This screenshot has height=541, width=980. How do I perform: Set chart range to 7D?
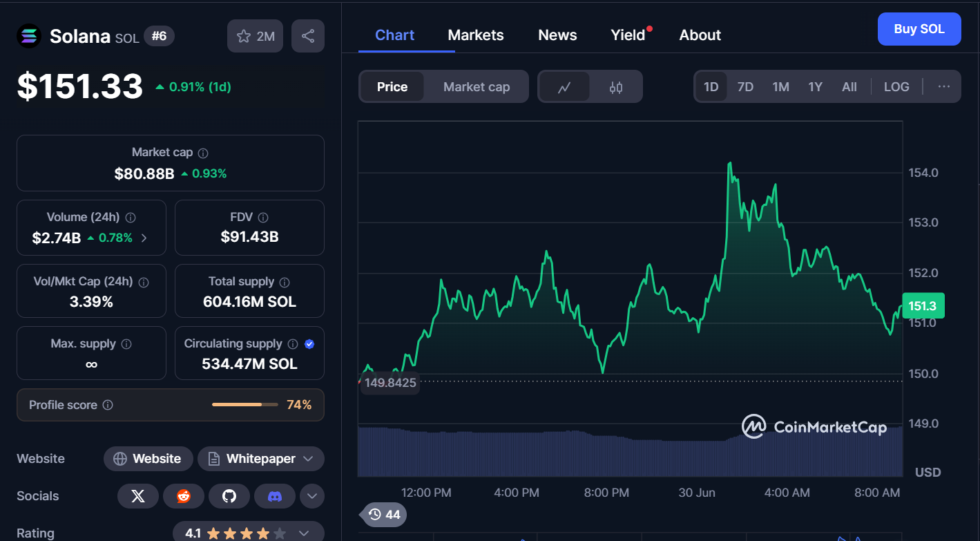click(746, 87)
